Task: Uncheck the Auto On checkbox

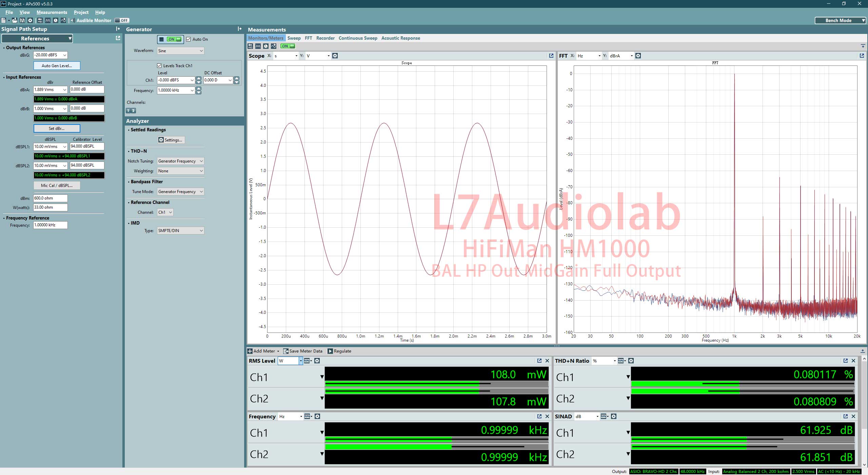Action: [189, 39]
